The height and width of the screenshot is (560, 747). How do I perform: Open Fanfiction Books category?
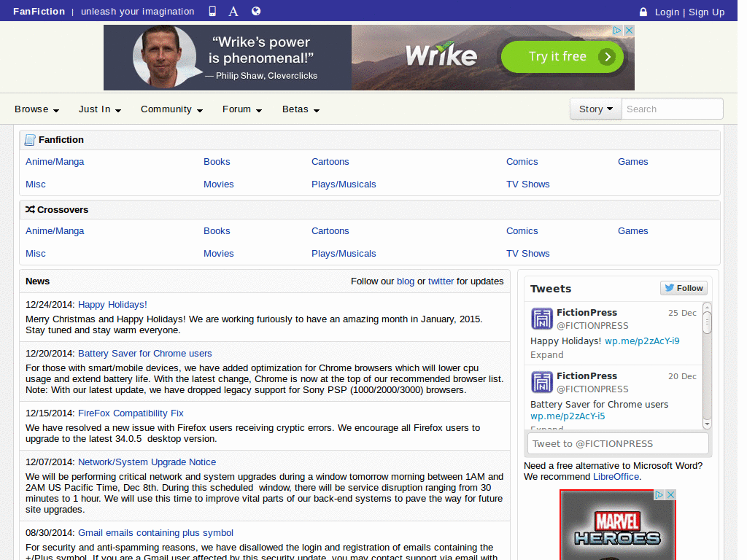217,161
